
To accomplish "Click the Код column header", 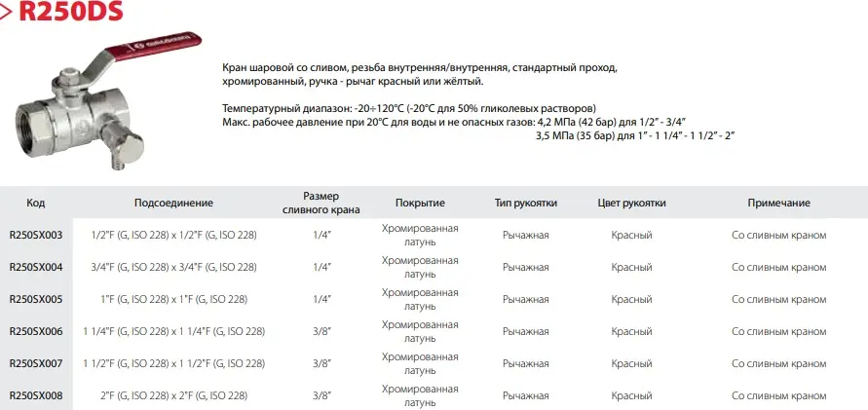I will (x=35, y=204).
